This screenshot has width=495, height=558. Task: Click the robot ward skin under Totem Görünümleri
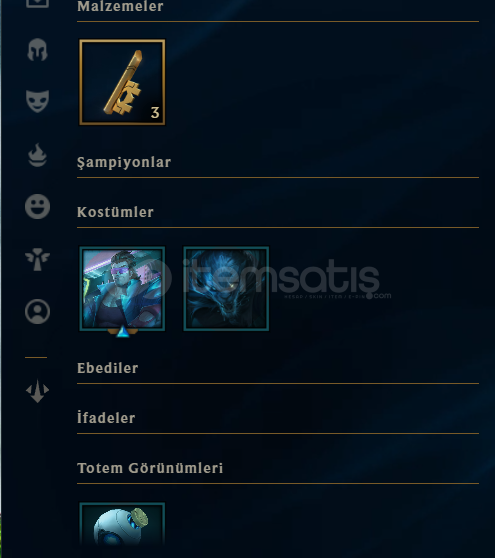(122, 524)
